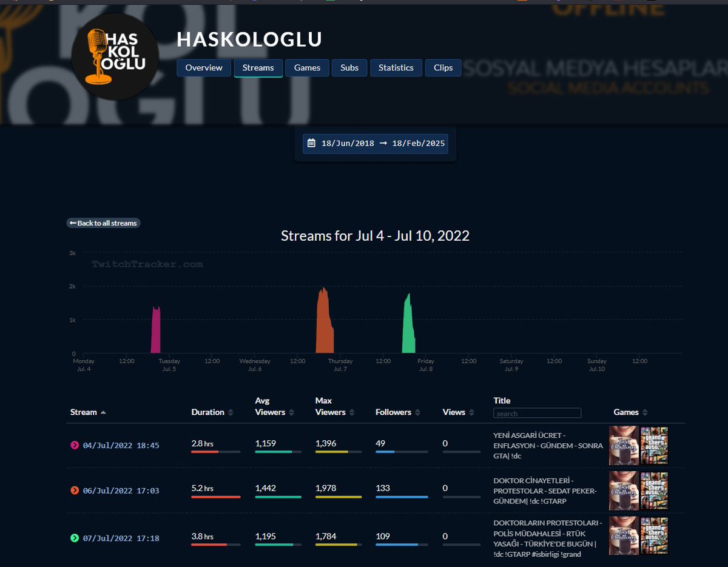
Task: Open the 07/Jul/2022 17:18 stream link
Action: [x=121, y=538]
